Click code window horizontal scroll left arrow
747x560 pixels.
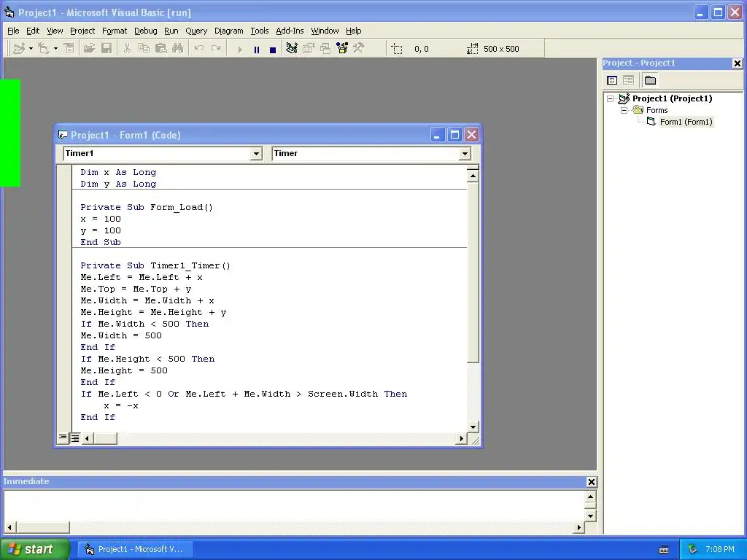coord(88,438)
